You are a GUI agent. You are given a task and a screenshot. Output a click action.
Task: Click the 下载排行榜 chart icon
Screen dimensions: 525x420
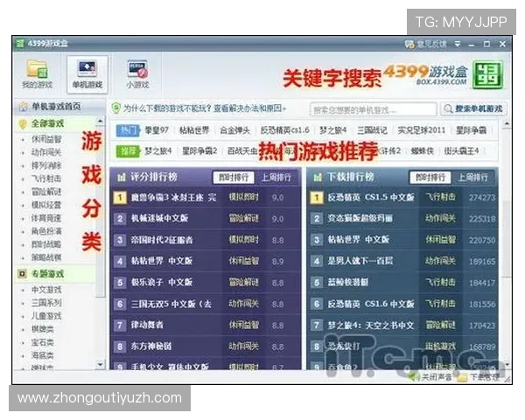pyautogui.click(x=318, y=177)
